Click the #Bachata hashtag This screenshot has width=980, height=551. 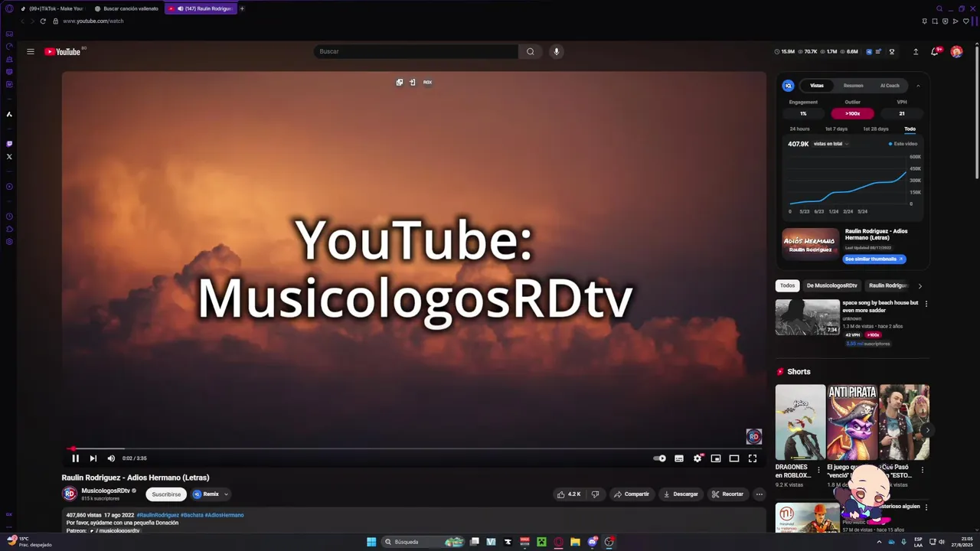[x=191, y=515]
